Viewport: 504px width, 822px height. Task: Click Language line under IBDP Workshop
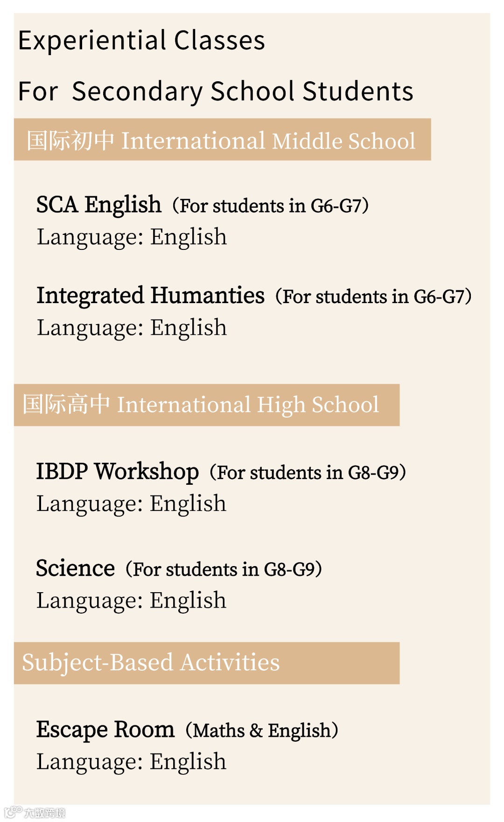pyautogui.click(x=132, y=504)
